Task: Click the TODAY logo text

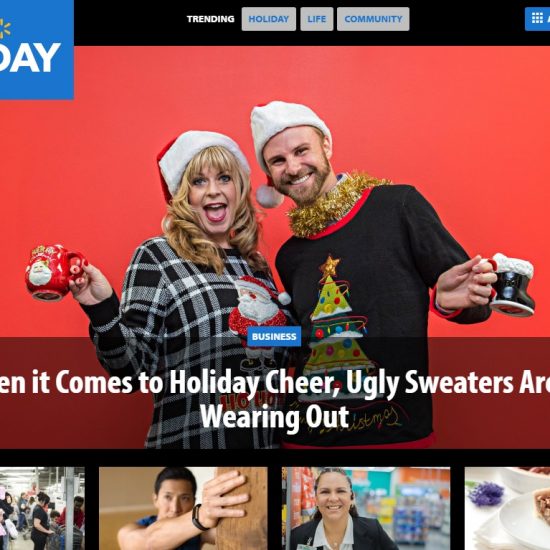Action: point(30,57)
